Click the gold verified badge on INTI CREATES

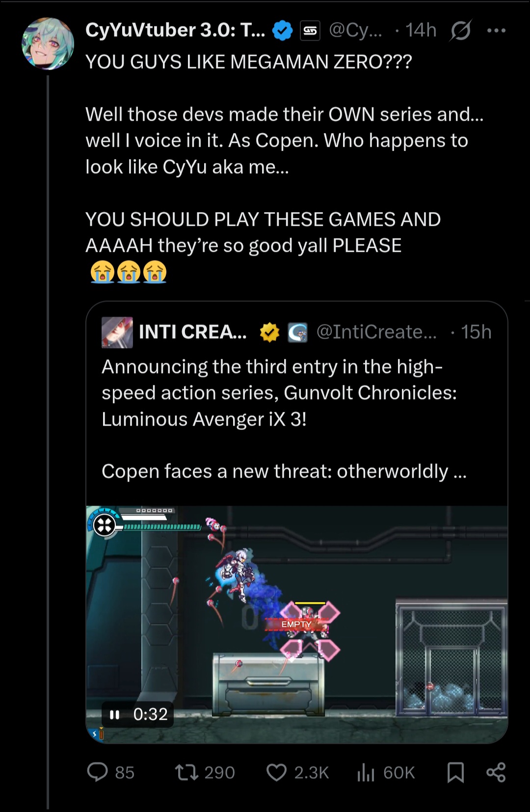coord(269,332)
